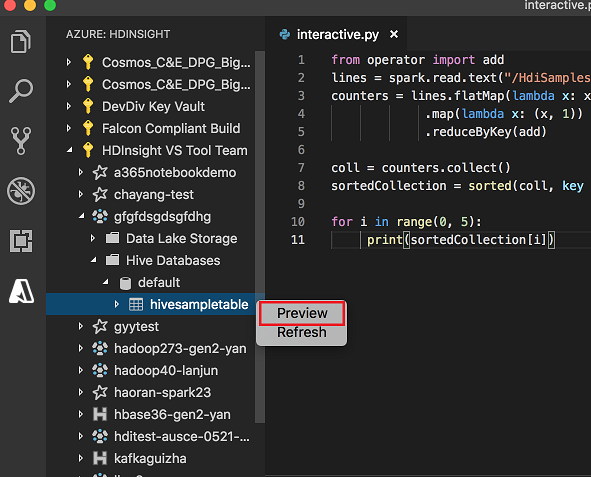Click cluster icon beside hadoop40-lanjun
This screenshot has width=591, height=477.
100,370
